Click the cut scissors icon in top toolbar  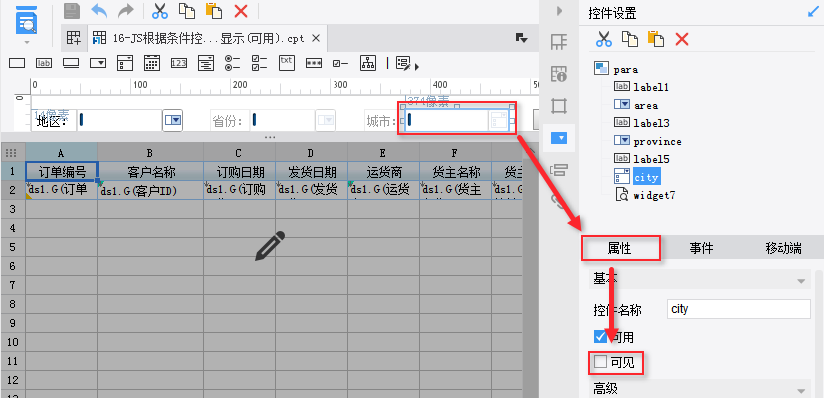160,11
